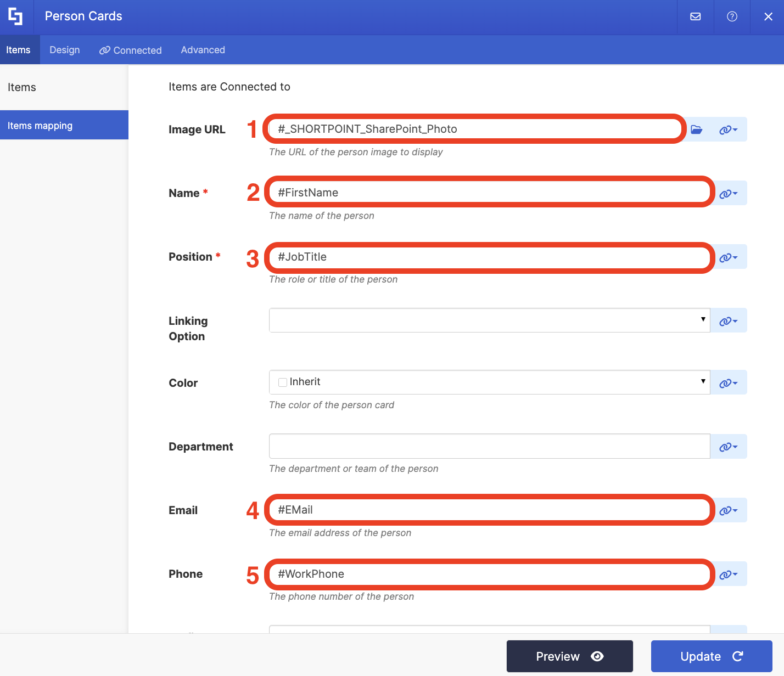Close the Person Cards dialog
784x676 pixels.
[x=768, y=16]
